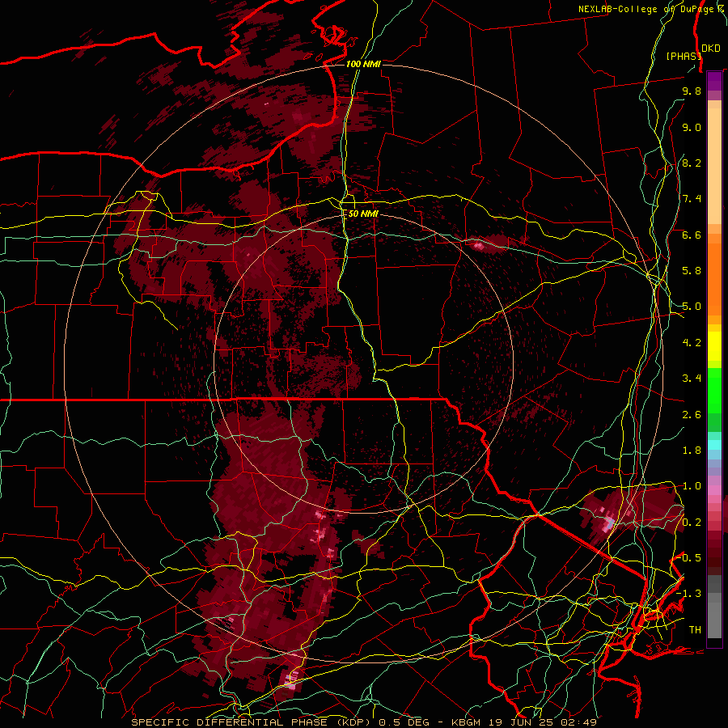Select the DKD product label
Image resolution: width=728 pixels, height=728 pixels.
click(711, 49)
